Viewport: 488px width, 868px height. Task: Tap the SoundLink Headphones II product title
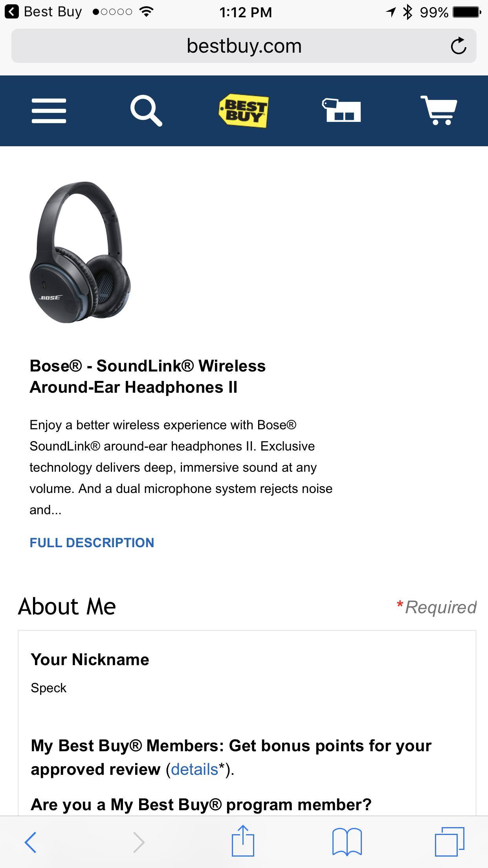click(x=148, y=377)
